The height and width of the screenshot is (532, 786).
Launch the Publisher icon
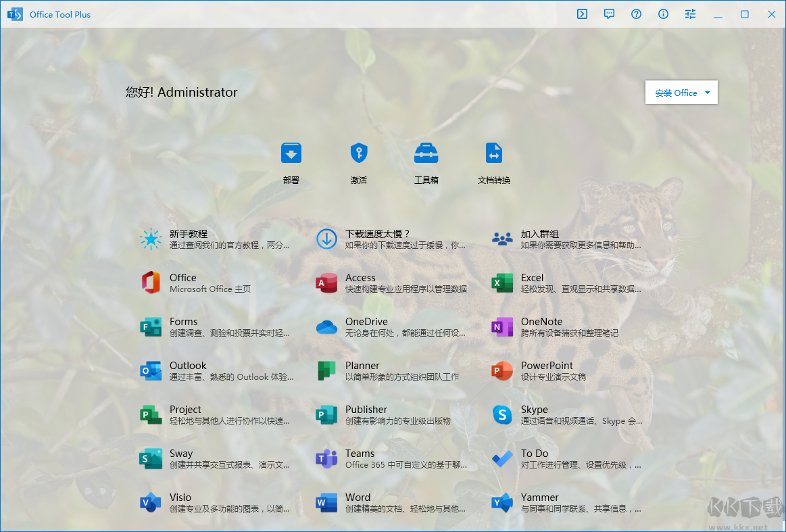[x=327, y=414]
